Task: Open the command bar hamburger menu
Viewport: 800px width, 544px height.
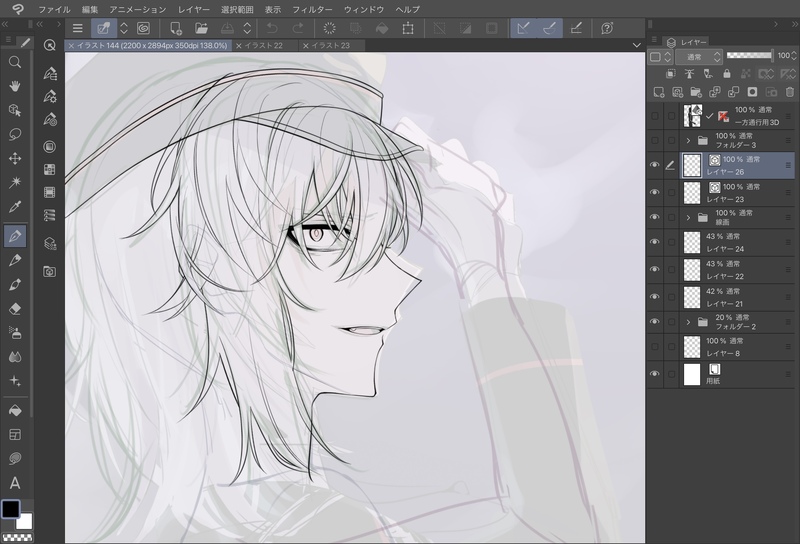Action: coord(78,28)
